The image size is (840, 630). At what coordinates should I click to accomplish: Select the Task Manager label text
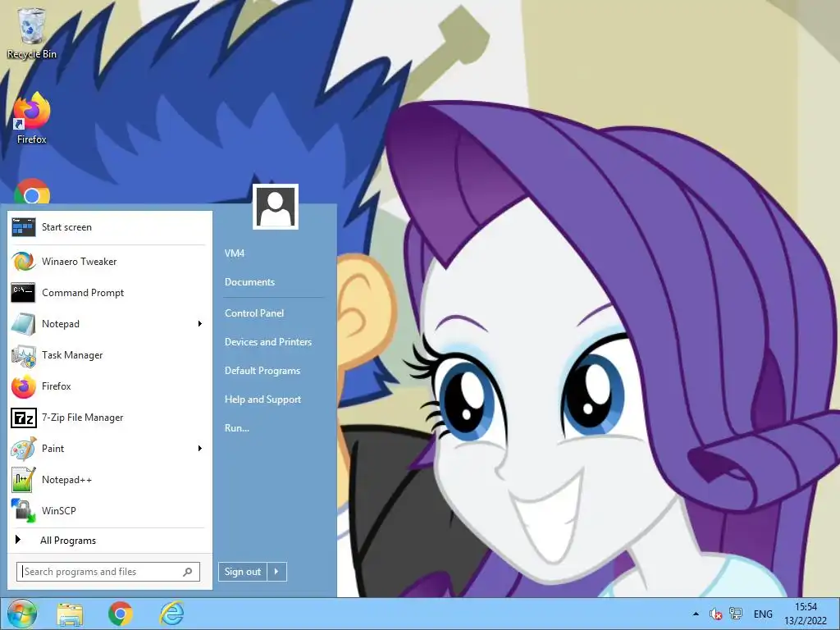point(72,355)
